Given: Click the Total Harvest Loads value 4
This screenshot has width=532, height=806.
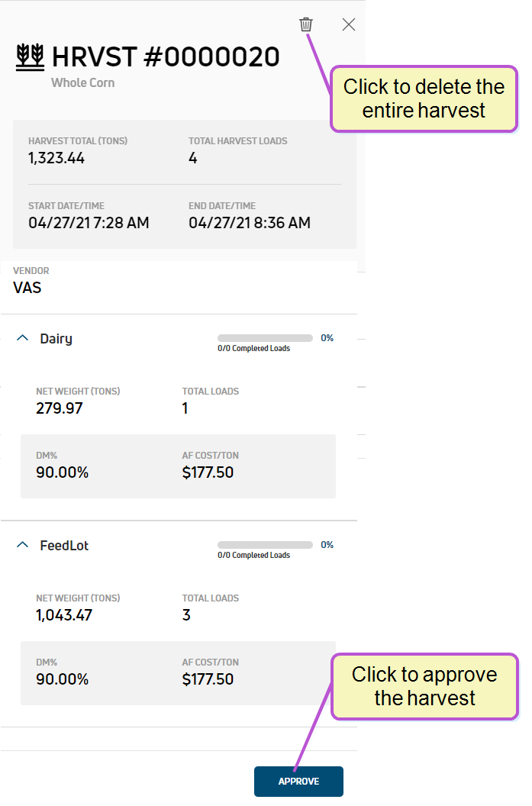Looking at the screenshot, I should pos(193,158).
